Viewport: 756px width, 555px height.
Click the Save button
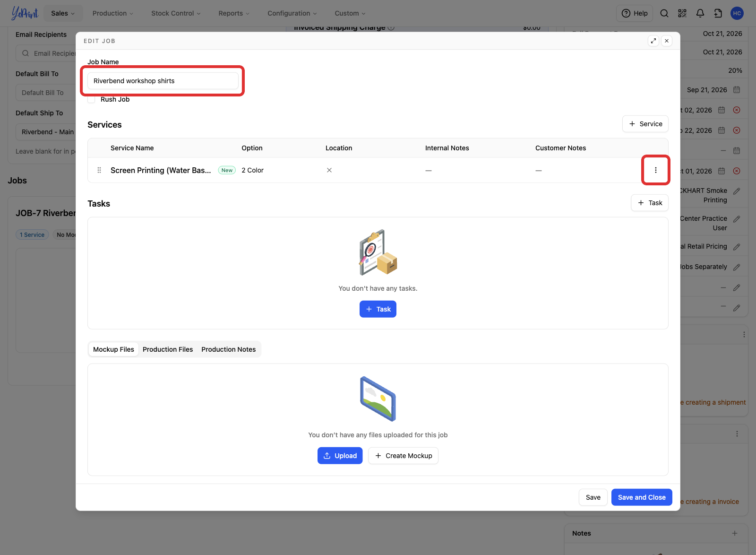click(593, 497)
